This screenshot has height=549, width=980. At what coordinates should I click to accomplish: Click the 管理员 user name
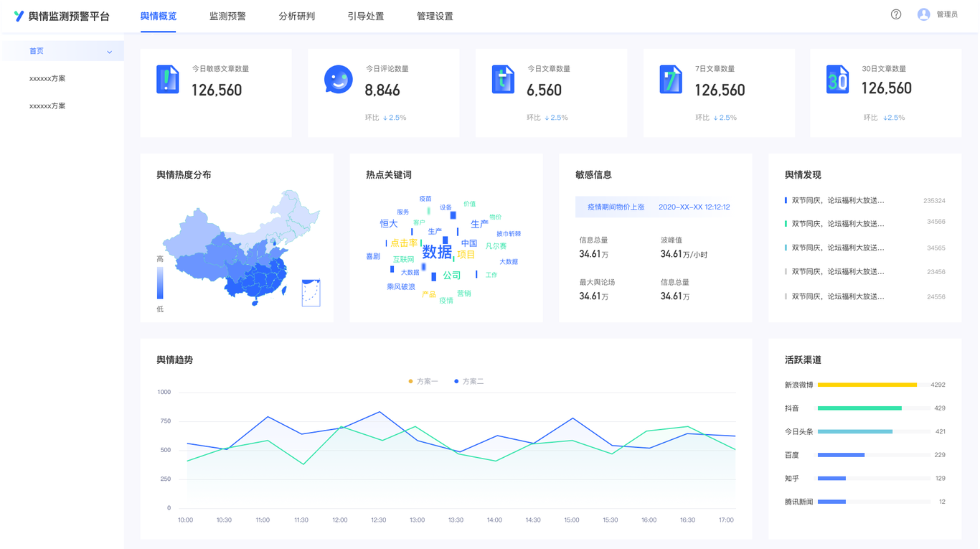(947, 14)
